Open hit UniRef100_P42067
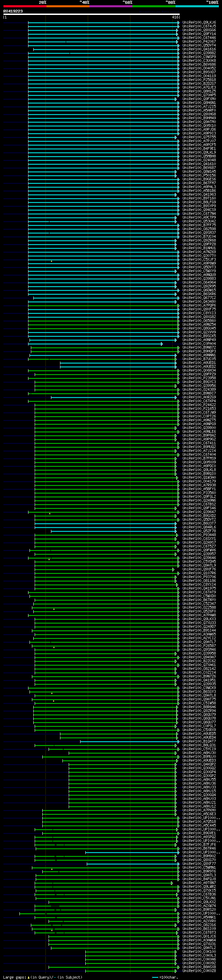 click(199, 41)
